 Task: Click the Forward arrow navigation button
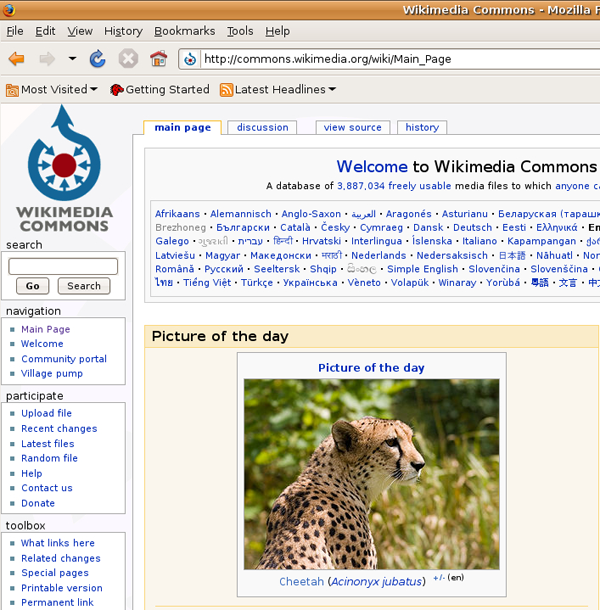click(x=47, y=59)
